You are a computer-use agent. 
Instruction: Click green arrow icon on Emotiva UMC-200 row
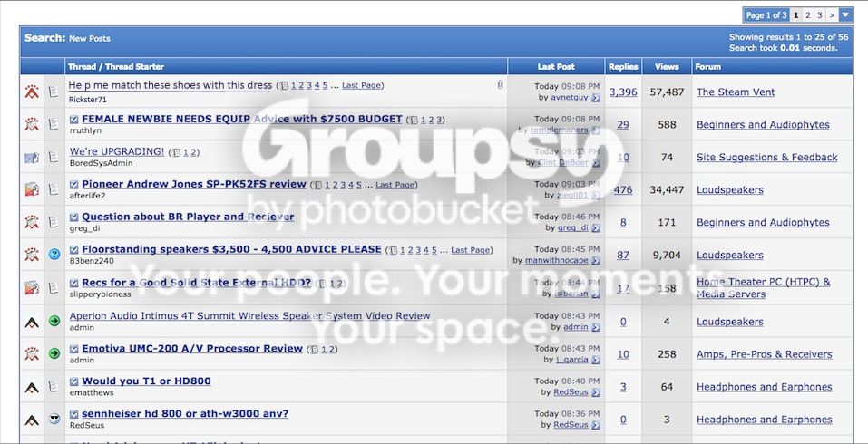pyautogui.click(x=54, y=353)
